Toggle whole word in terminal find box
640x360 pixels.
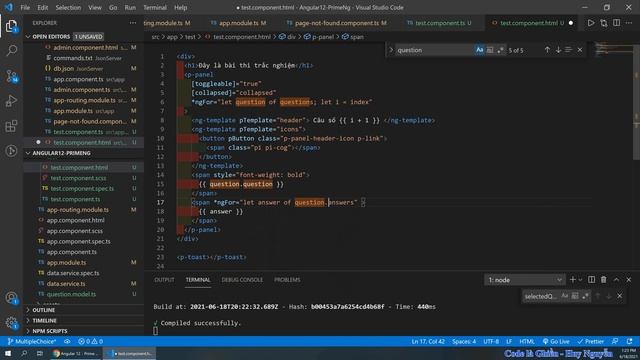point(575,296)
